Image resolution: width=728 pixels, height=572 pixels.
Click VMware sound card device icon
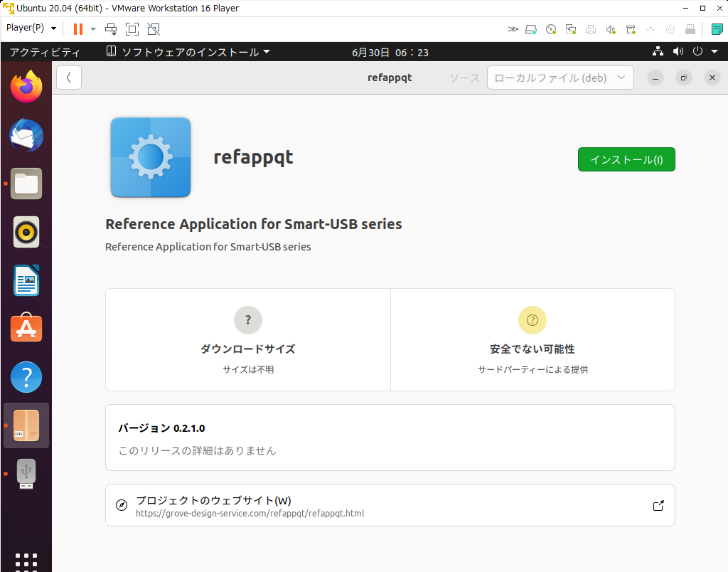611,30
